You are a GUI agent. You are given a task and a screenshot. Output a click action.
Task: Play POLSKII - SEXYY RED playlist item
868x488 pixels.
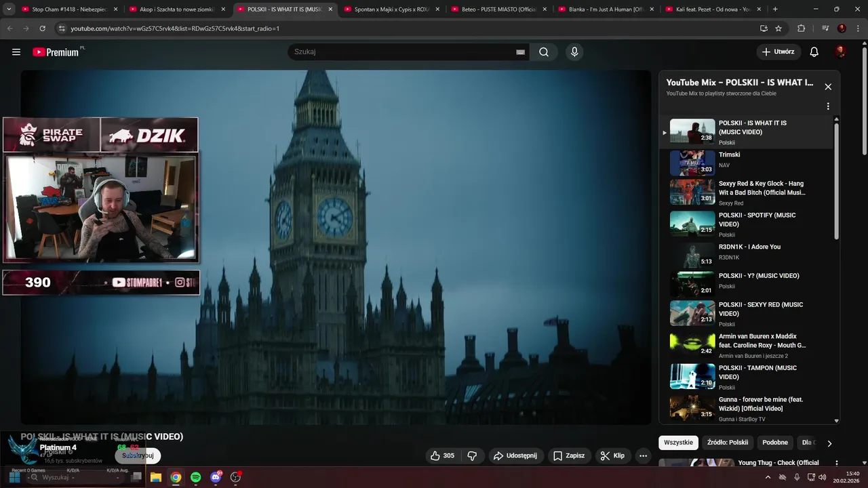(x=746, y=314)
